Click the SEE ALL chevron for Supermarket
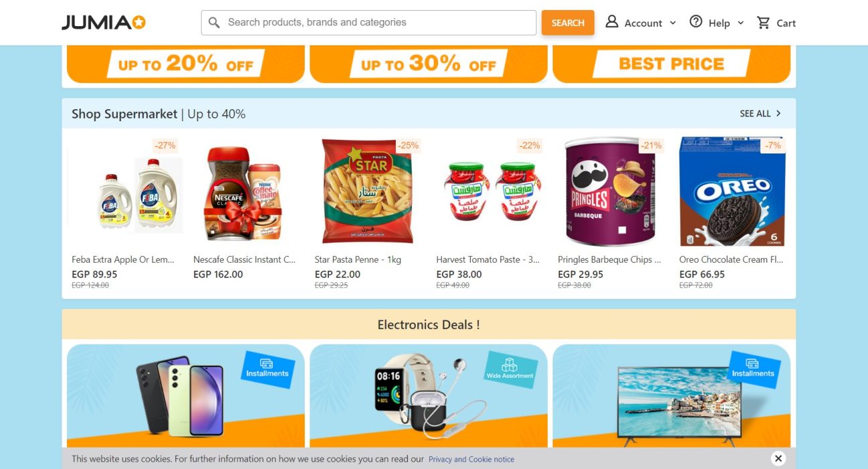The image size is (868, 469). (778, 114)
